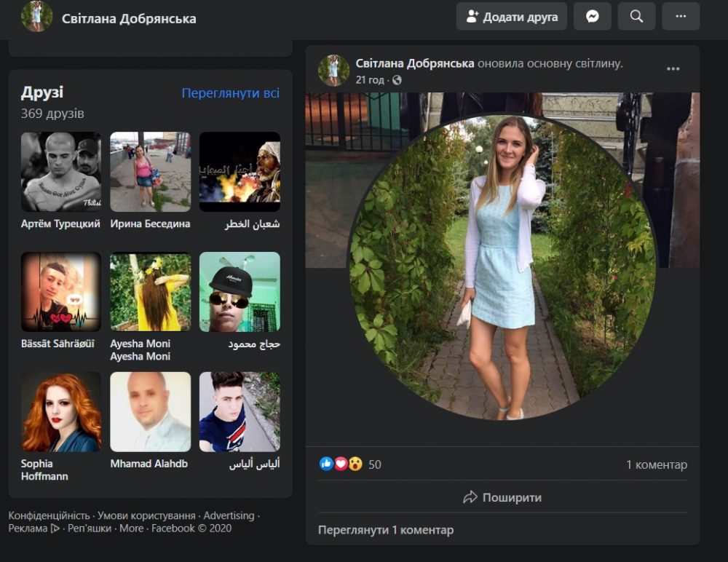Share the post via Поширити
This screenshot has height=562, width=728.
coord(502,498)
